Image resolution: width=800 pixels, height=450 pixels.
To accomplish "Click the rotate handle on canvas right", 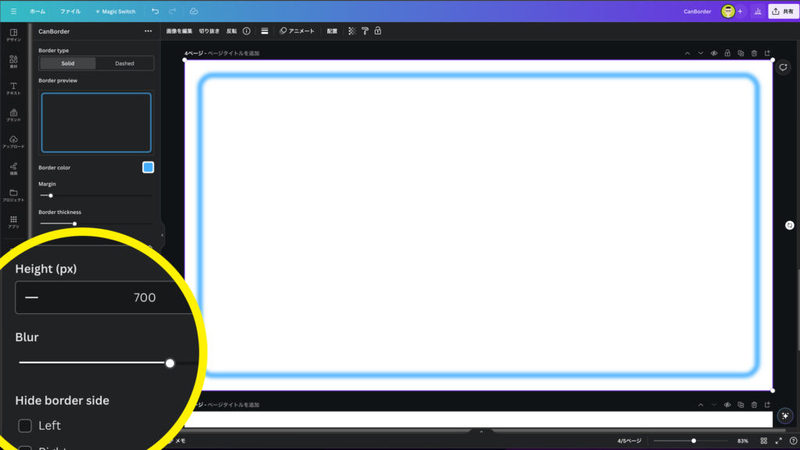I will tap(789, 225).
